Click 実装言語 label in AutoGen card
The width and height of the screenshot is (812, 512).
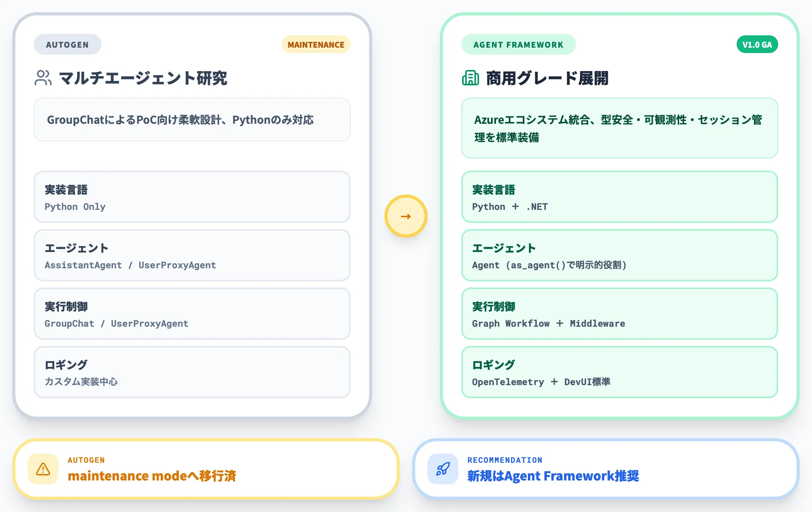point(66,190)
